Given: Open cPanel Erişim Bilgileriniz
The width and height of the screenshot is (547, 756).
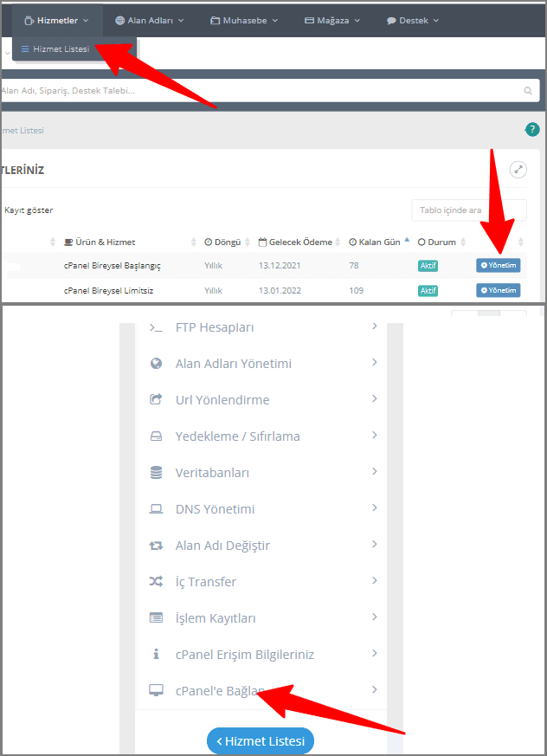Looking at the screenshot, I should point(261,655).
